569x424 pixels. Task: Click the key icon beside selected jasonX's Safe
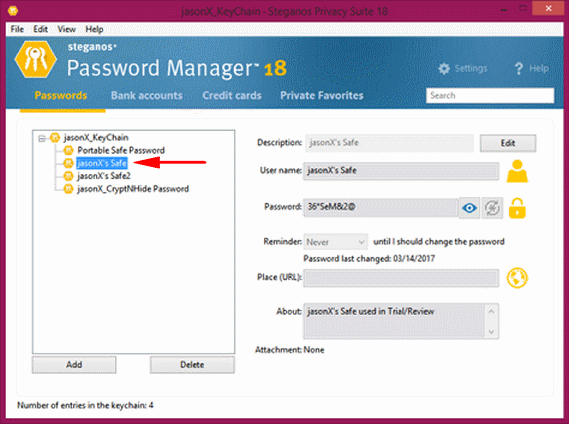68,163
